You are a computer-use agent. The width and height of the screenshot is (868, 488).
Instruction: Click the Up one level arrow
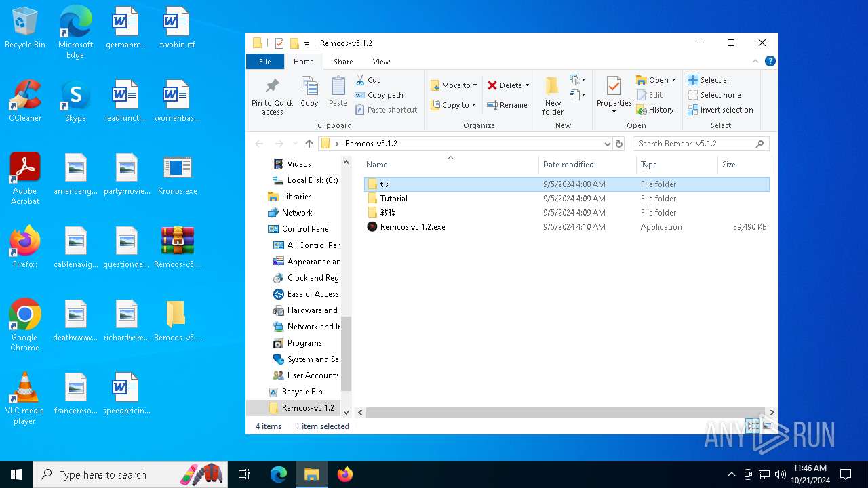[x=309, y=144]
